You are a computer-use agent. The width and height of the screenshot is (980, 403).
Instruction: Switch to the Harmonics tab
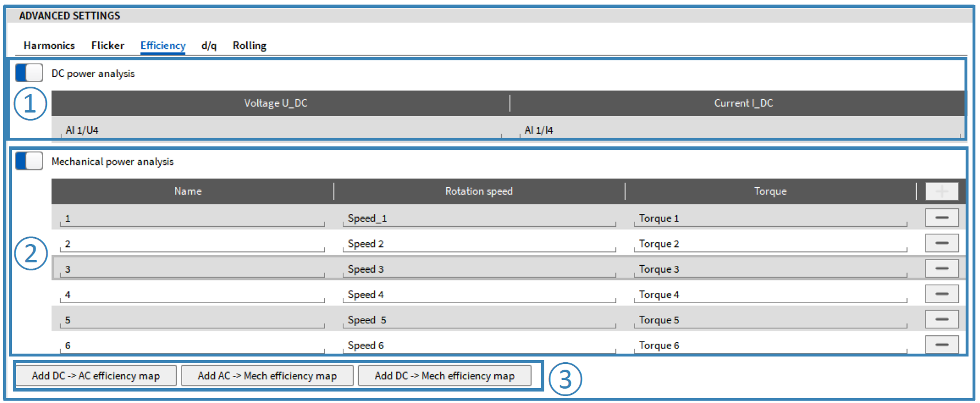coord(49,45)
